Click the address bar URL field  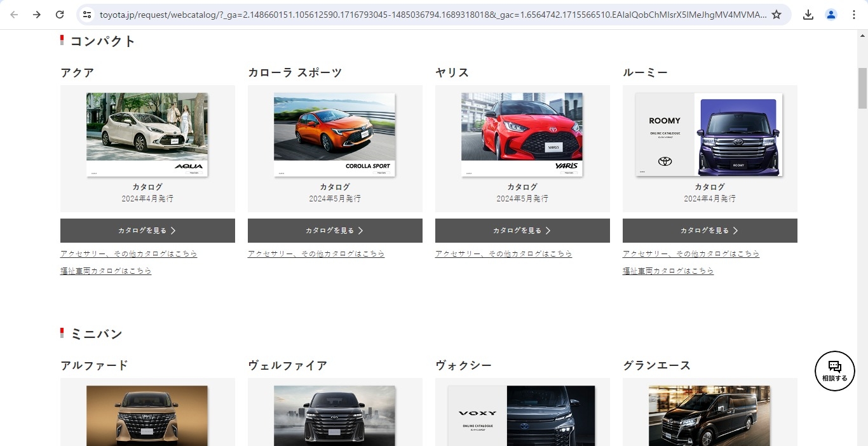click(x=433, y=15)
